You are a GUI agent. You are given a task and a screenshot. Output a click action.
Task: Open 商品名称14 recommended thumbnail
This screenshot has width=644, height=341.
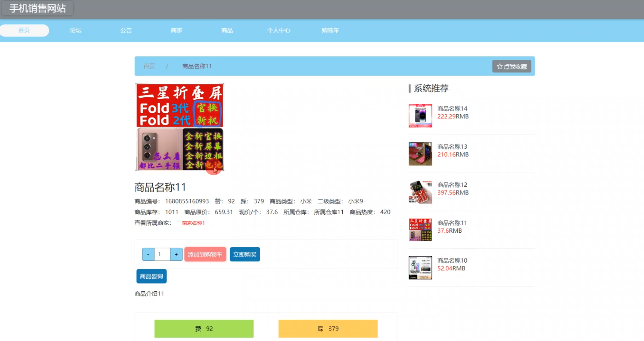pos(420,116)
